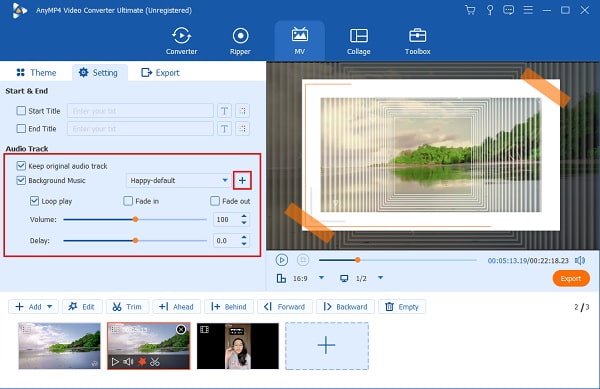Click the End Title text field
This screenshot has width=600, height=389.
click(140, 129)
